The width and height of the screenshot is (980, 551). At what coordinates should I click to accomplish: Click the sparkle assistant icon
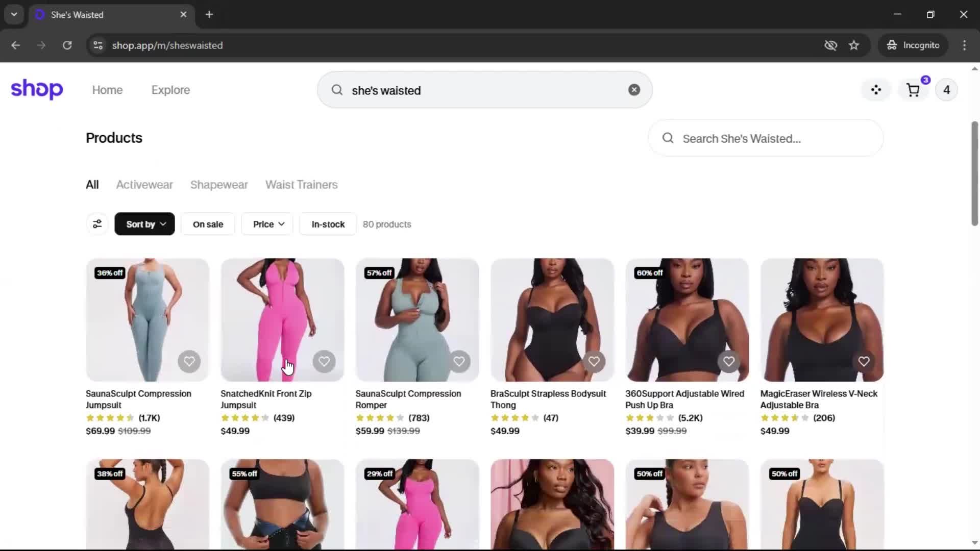(876, 90)
